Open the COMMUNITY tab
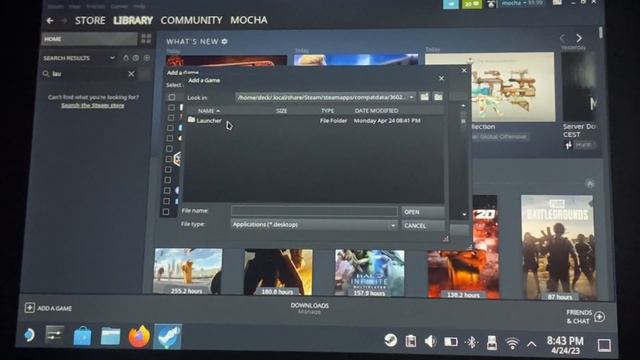640x360 pixels. [x=191, y=20]
